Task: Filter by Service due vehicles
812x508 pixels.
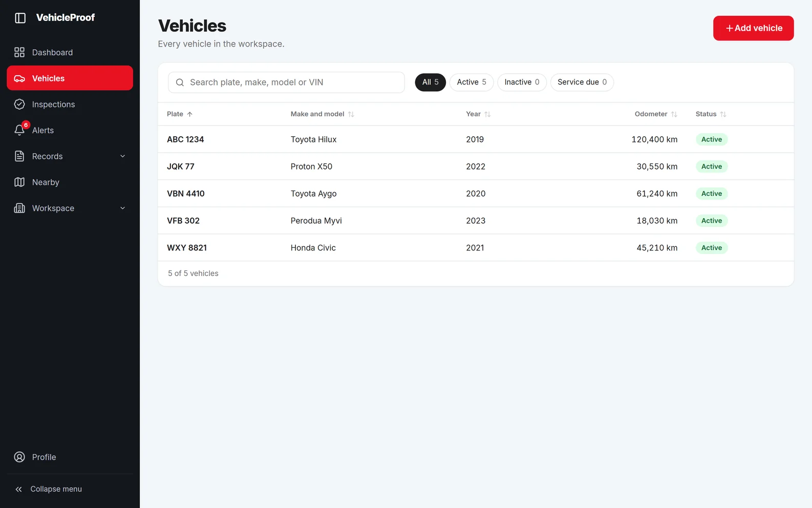Action: coord(582,82)
